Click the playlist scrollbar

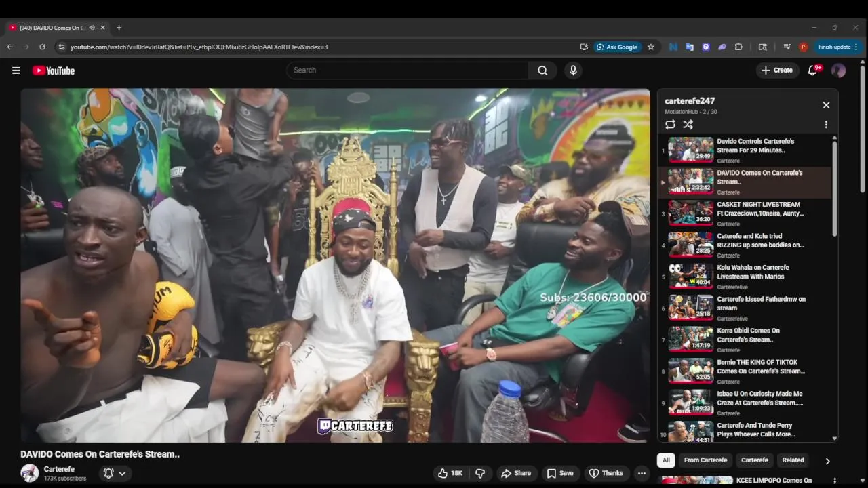835,188
